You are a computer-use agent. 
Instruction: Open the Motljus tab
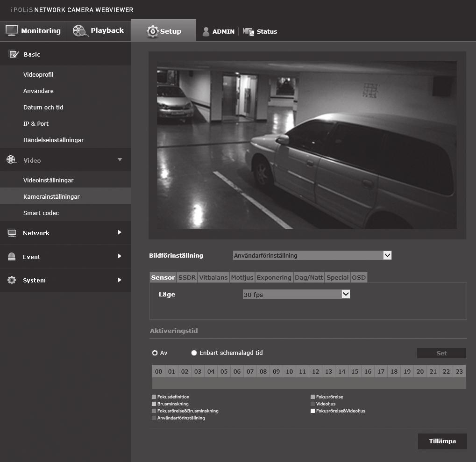242,277
